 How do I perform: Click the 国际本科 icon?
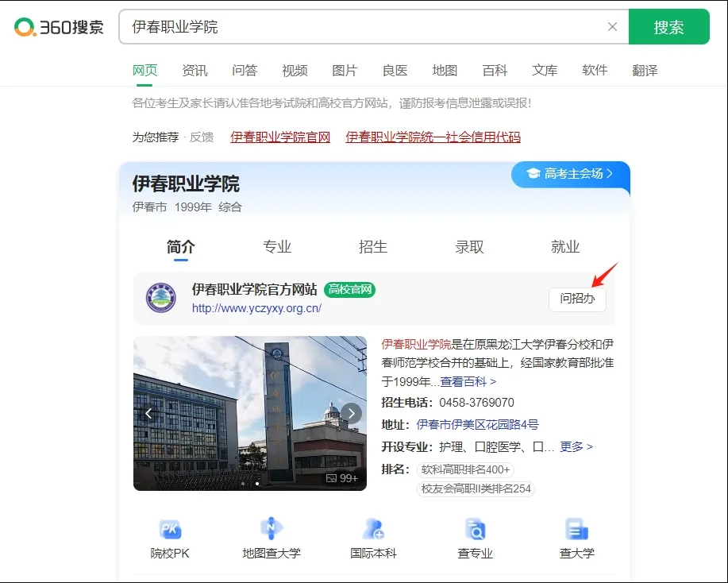373,530
